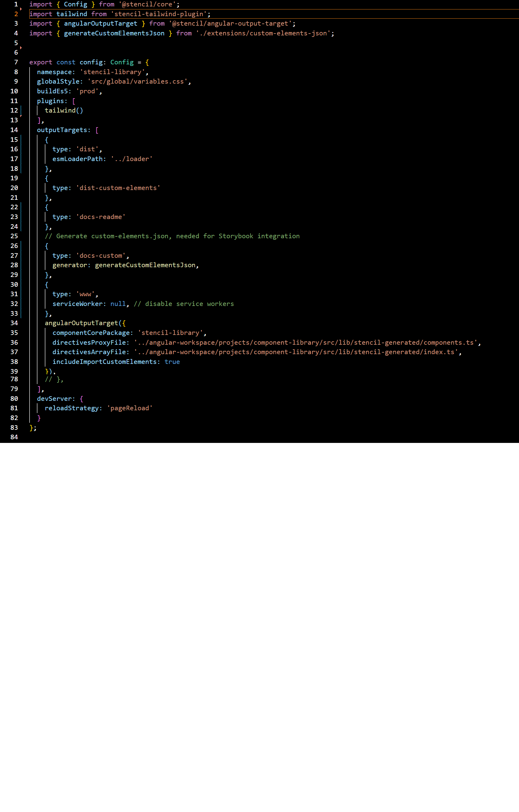Image resolution: width=519 pixels, height=812 pixels.
Task: Click the '// disable service workers' comment
Action: [184, 304]
